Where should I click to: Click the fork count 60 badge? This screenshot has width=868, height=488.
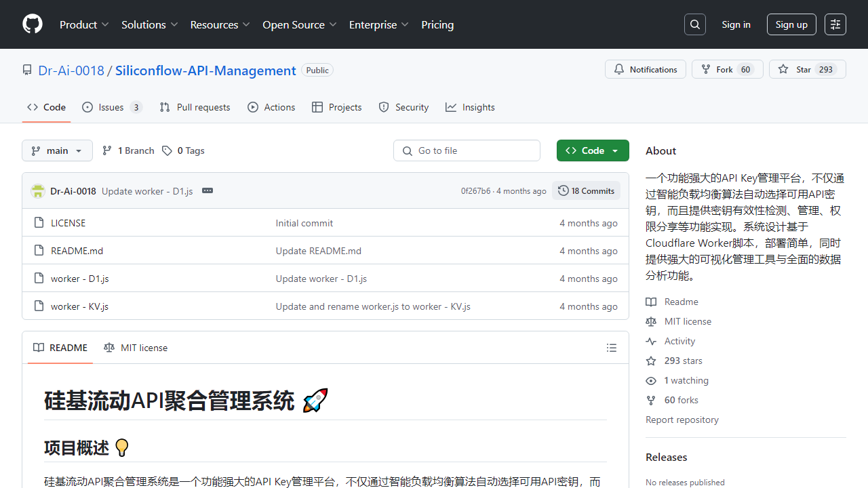click(746, 69)
